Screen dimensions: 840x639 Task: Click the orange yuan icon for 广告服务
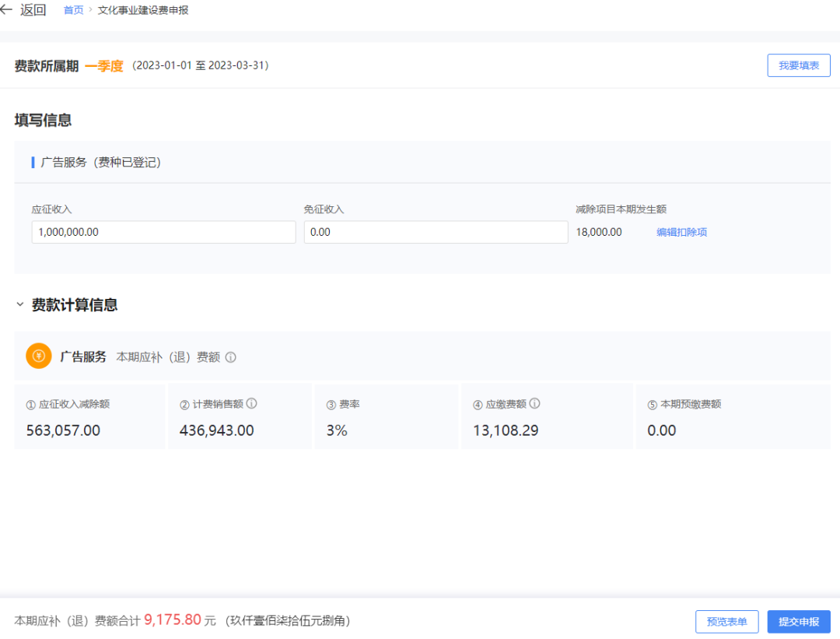click(x=39, y=356)
